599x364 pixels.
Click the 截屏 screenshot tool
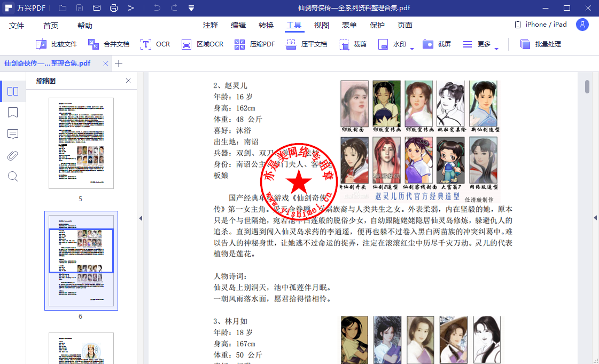(x=437, y=44)
